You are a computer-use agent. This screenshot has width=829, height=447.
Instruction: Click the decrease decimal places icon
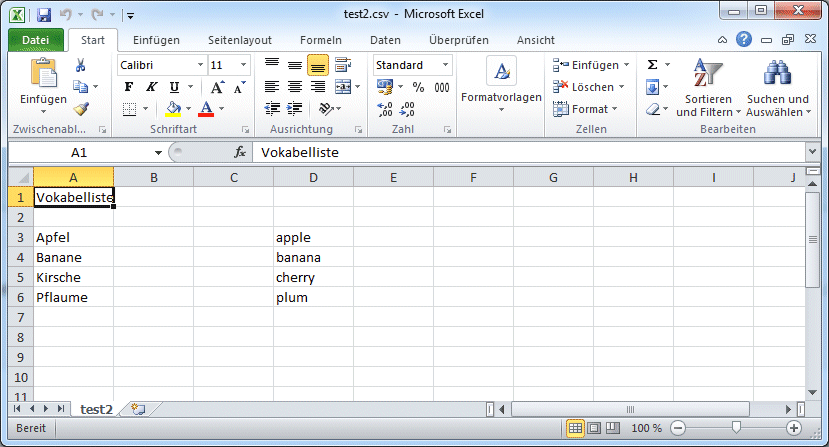coord(407,110)
